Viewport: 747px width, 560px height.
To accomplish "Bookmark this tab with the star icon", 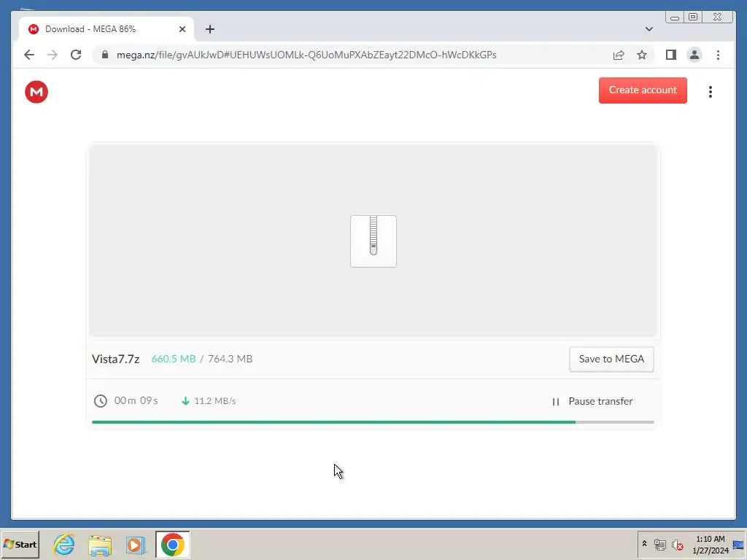I will coord(642,55).
